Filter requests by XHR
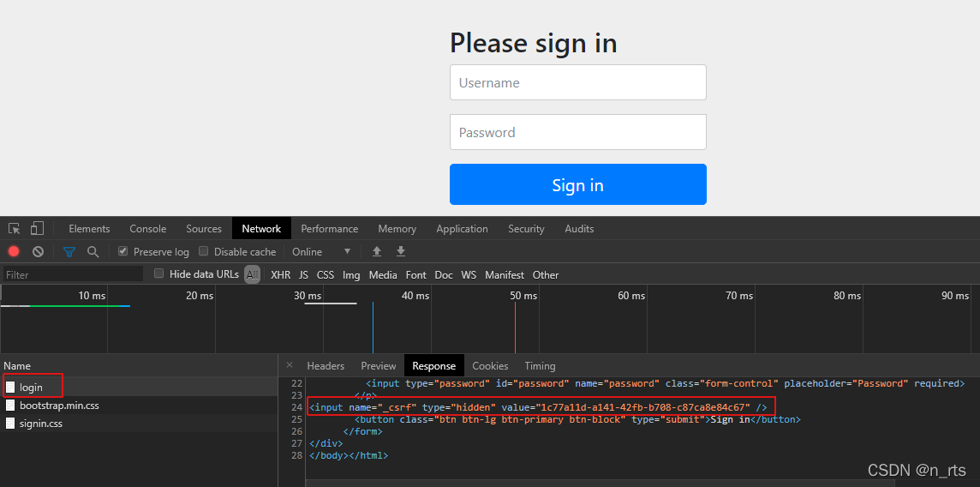980x487 pixels. coord(281,275)
